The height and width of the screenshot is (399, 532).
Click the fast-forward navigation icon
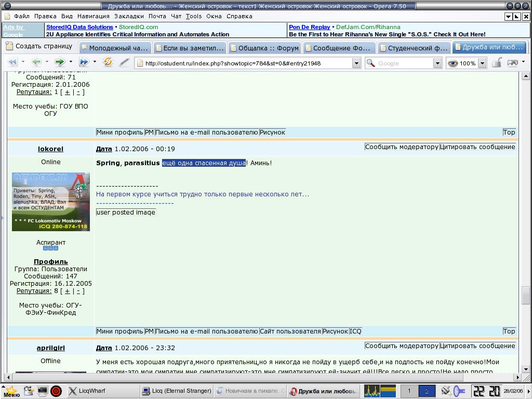(x=84, y=62)
